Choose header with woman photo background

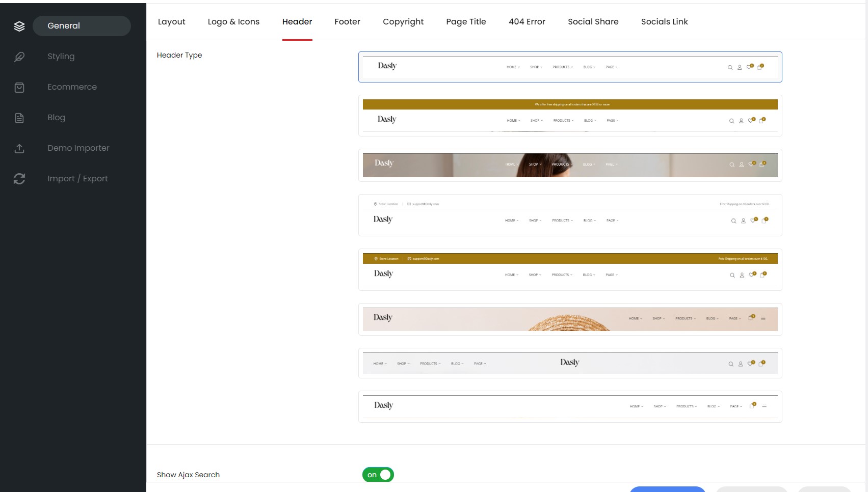pos(570,165)
